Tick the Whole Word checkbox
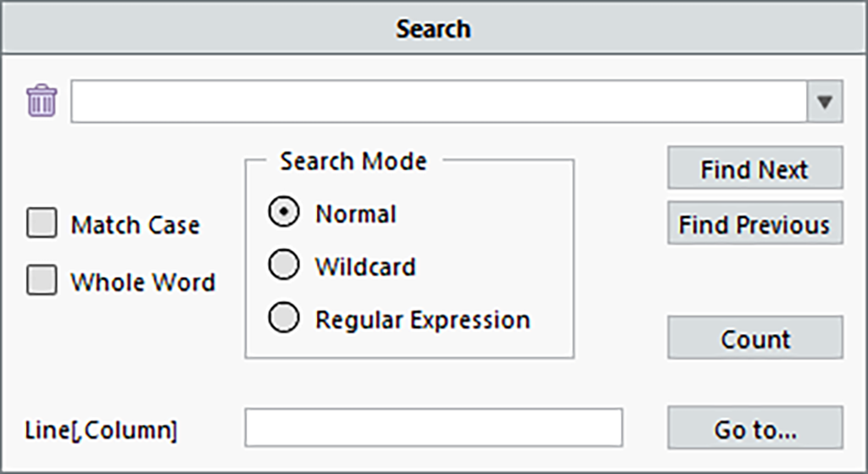Viewport: 868px width, 474px height. 42,281
